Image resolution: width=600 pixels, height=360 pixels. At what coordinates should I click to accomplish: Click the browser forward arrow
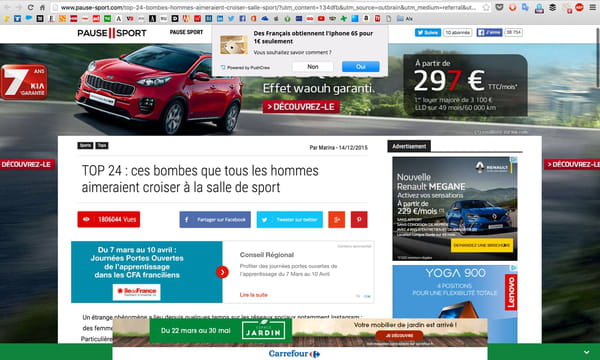pos(18,7)
